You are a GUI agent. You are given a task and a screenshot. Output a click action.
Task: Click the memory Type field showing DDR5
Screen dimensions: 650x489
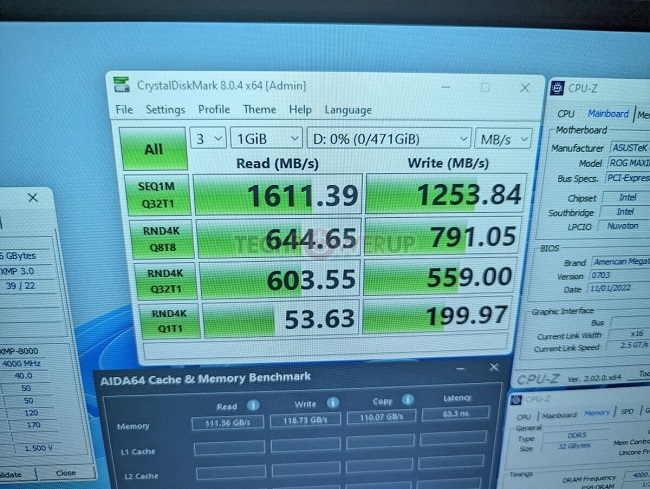(x=577, y=435)
